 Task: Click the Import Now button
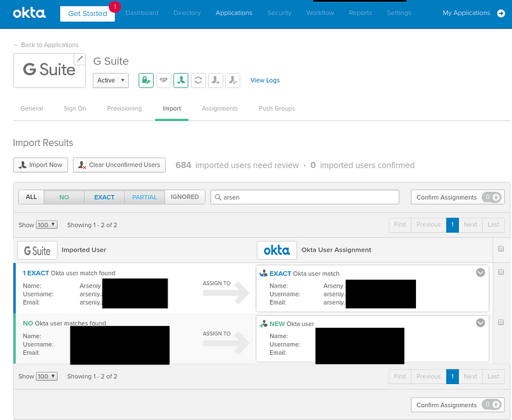tap(40, 165)
